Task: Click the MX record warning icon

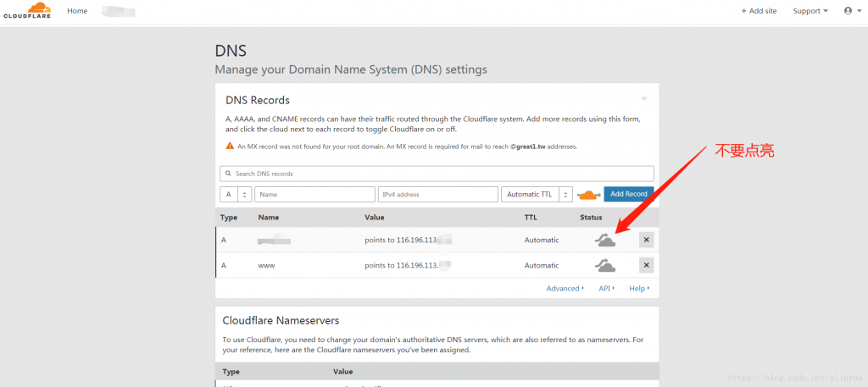Action: 230,146
